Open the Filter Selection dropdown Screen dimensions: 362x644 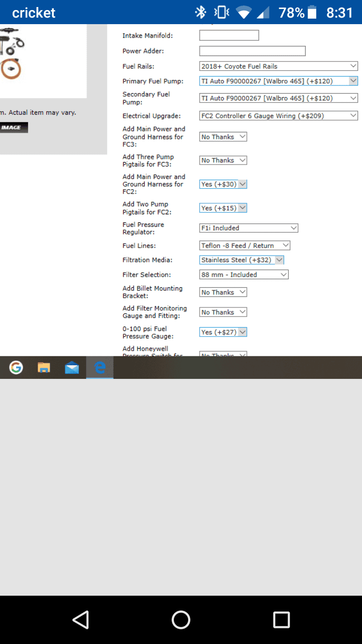244,275
